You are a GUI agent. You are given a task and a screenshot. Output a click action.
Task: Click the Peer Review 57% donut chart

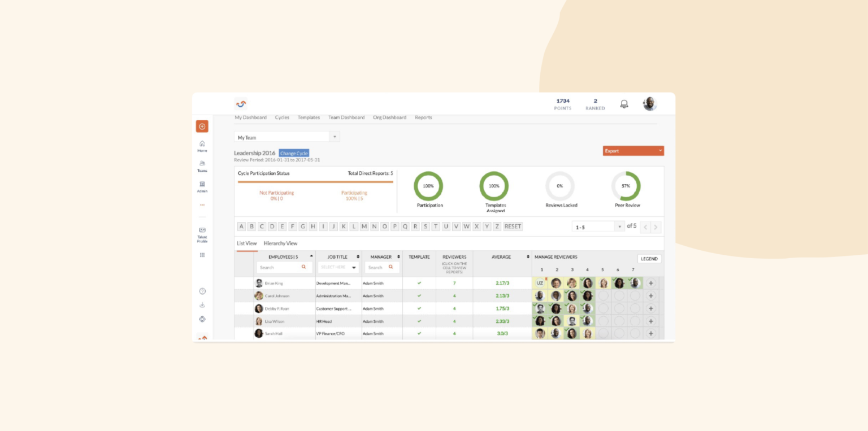click(626, 186)
